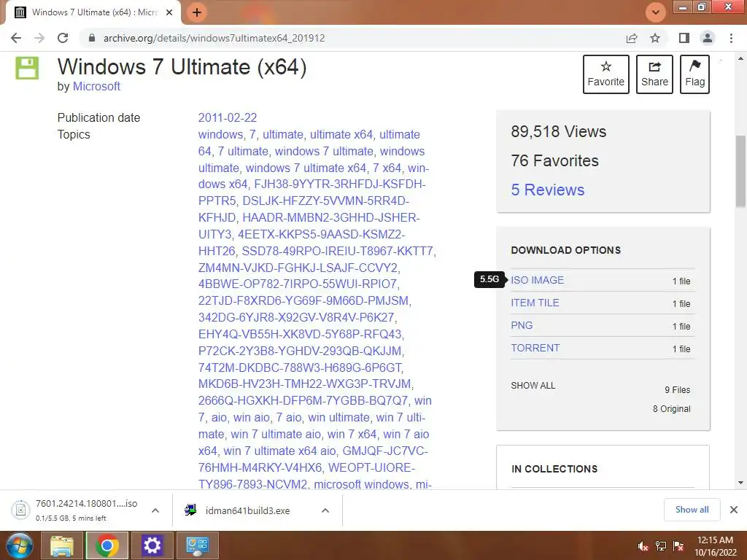
Task: Click the page scrollbar up arrow
Action: pos(740,58)
